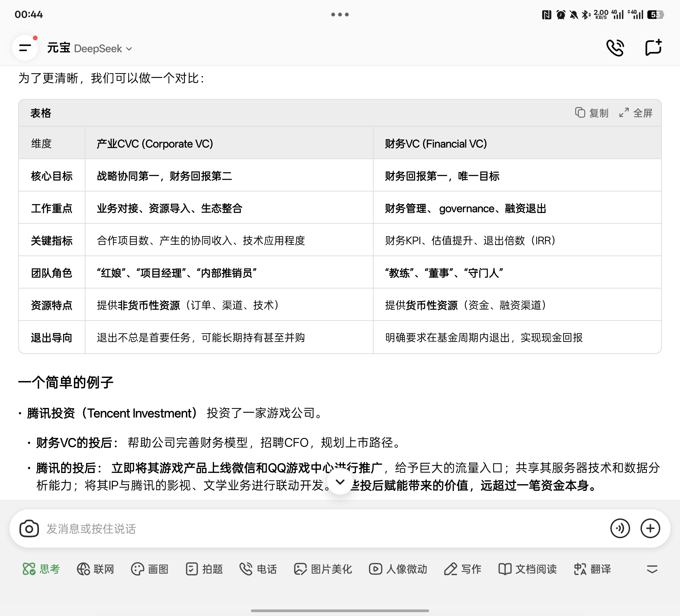This screenshot has height=616, width=680.
Task: Expand the DeepSeek model dropdown
Action: tap(103, 49)
